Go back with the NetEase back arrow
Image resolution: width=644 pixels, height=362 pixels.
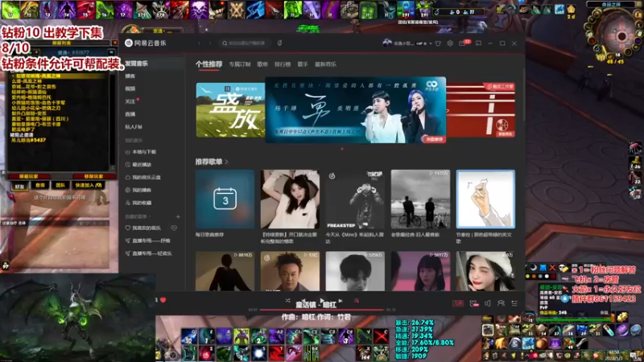(x=199, y=43)
